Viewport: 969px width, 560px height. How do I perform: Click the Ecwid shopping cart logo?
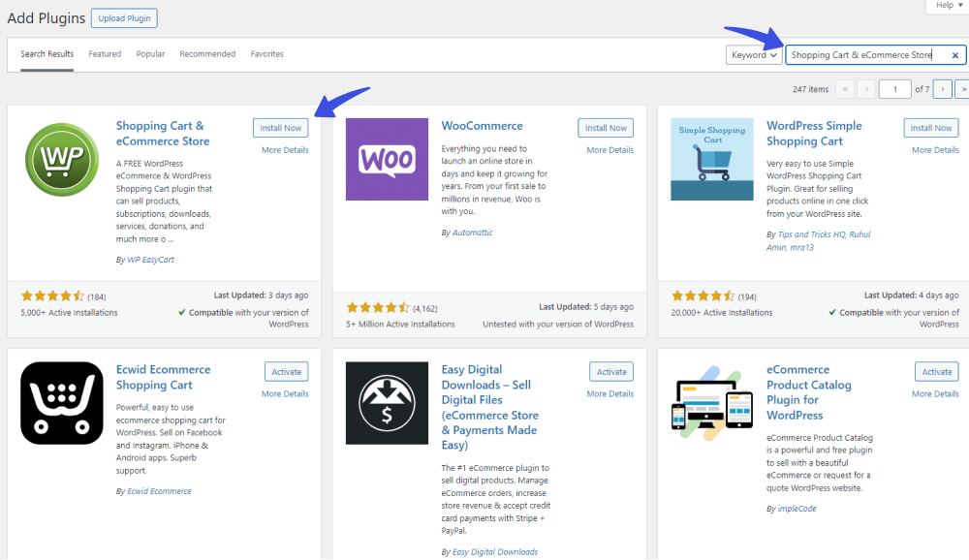point(62,403)
